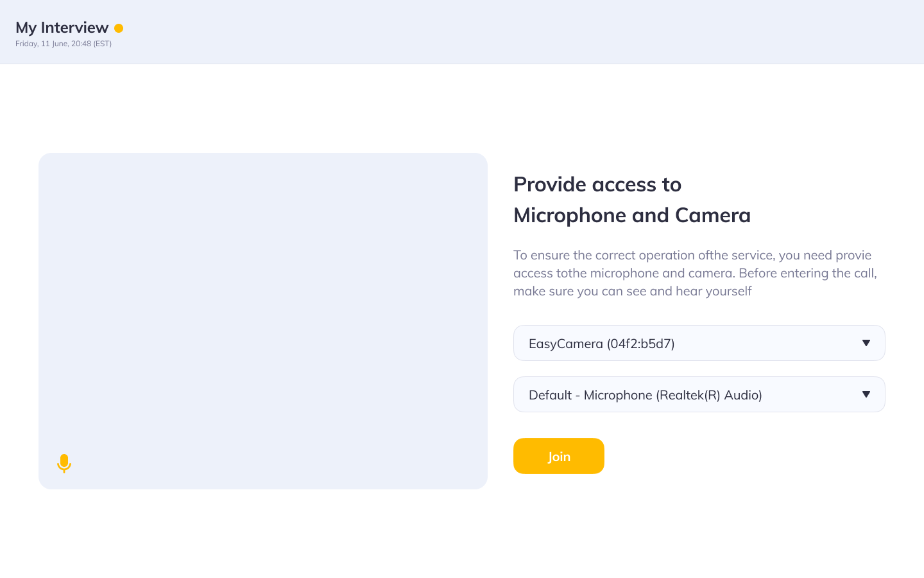Click the My Interview title

pyautogui.click(x=62, y=28)
